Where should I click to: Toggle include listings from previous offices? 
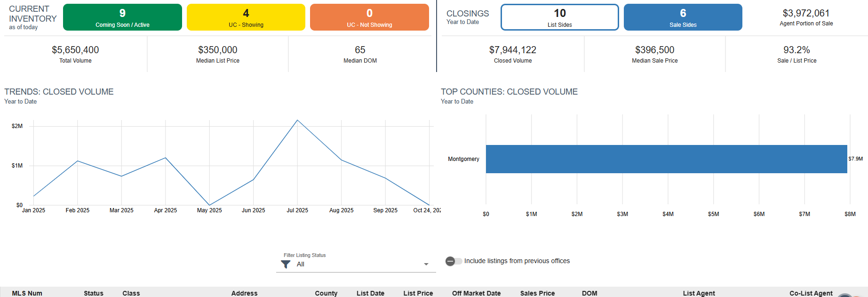pos(454,261)
